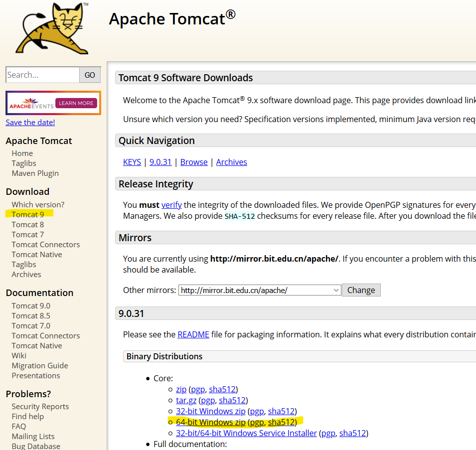This screenshot has height=450, width=476.
Task: Select Tomcat 9 download page
Action: tap(28, 214)
